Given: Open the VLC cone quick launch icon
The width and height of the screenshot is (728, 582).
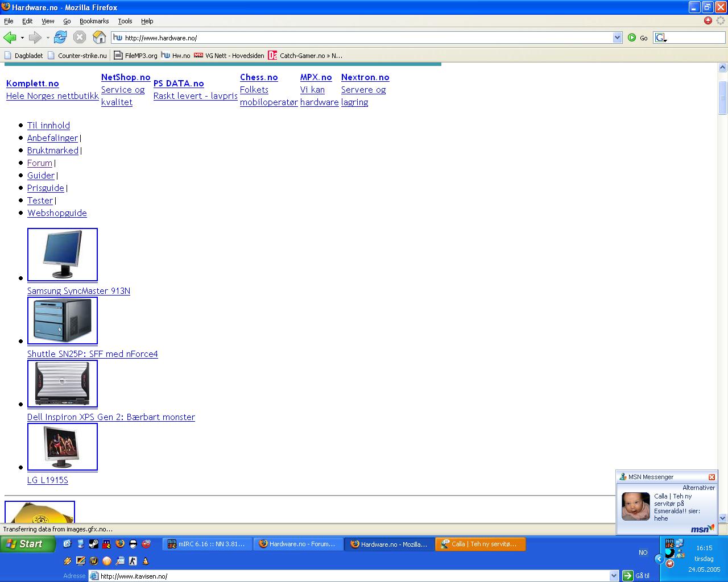Looking at the screenshot, I should click(x=146, y=561).
